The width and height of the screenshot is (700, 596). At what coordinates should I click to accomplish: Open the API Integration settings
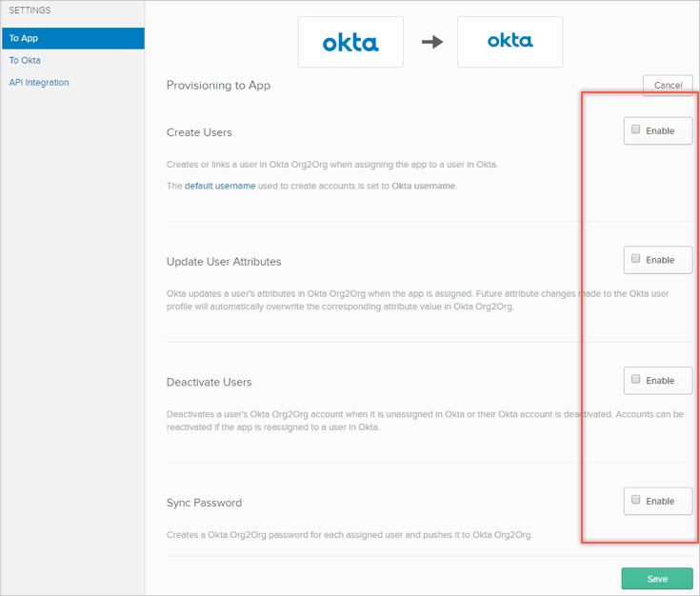pyautogui.click(x=39, y=83)
